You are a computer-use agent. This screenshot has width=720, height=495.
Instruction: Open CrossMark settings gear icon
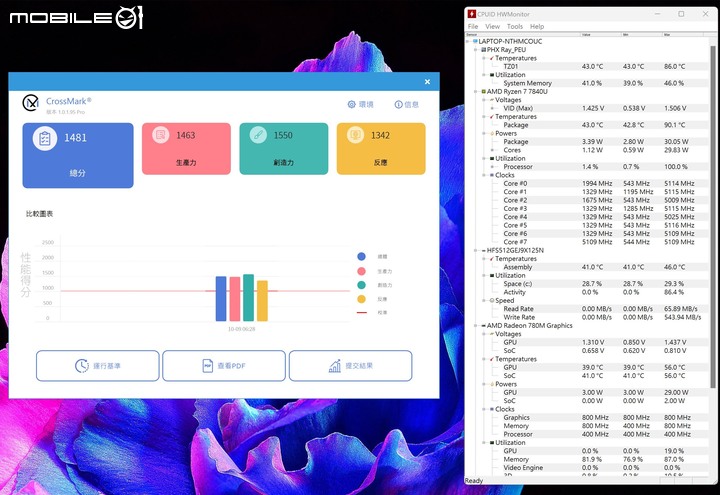[x=352, y=104]
